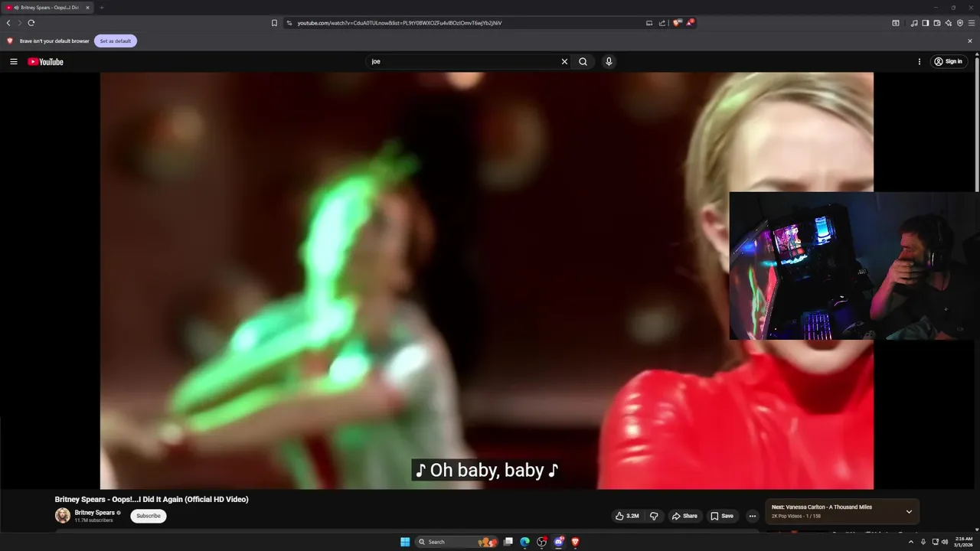Screen dimensions: 980x551
Task: Reload the page
Action: click(x=31, y=23)
